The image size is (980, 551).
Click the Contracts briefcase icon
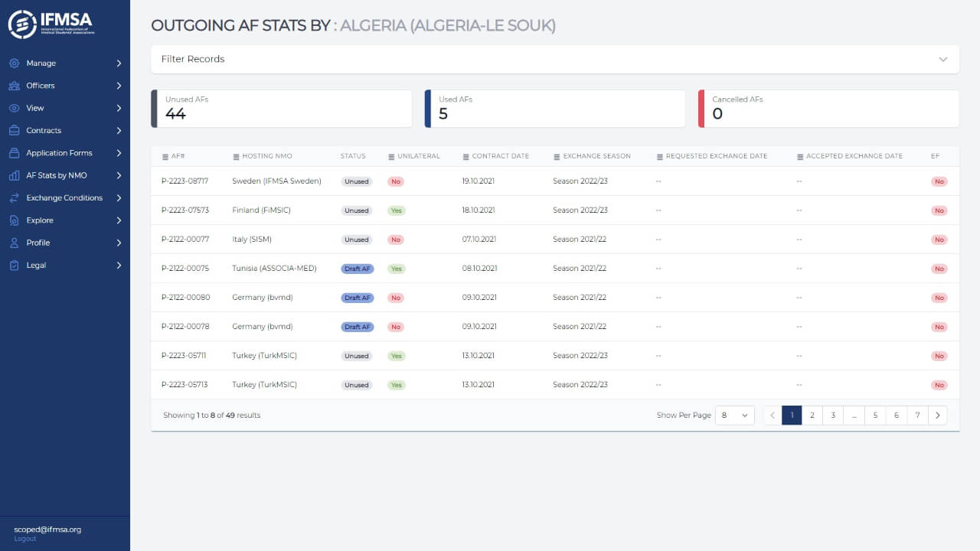point(14,131)
